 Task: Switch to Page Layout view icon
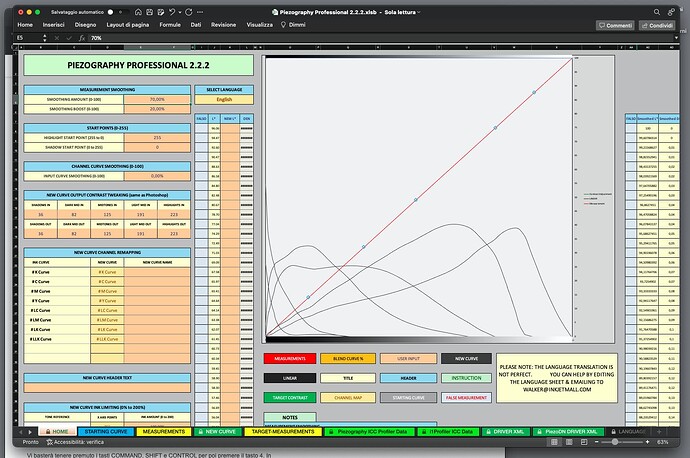(x=569, y=442)
